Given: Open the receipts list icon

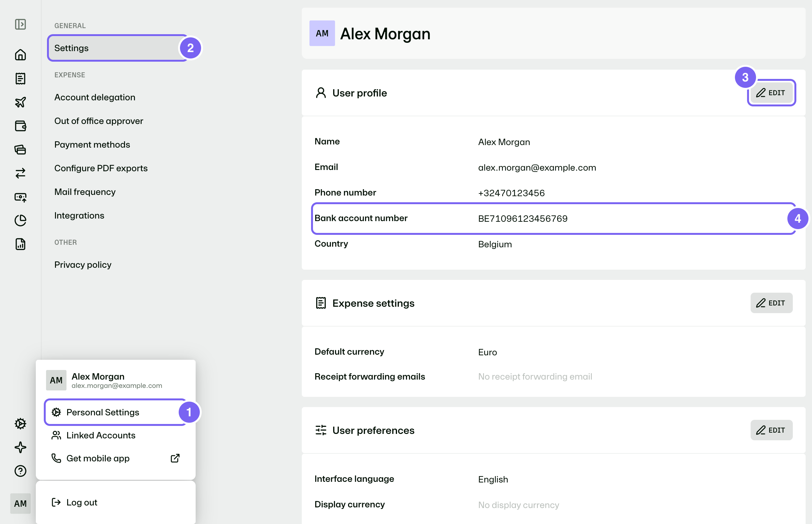Looking at the screenshot, I should [x=20, y=79].
